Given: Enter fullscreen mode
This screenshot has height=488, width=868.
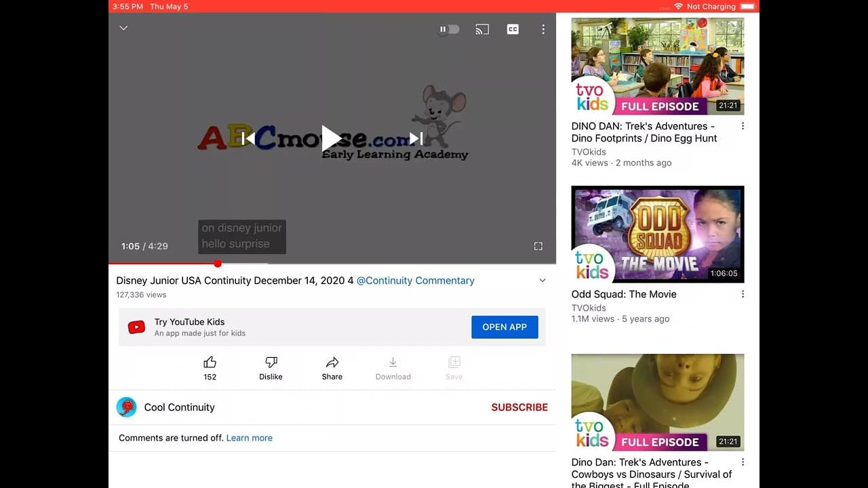Looking at the screenshot, I should (x=538, y=246).
